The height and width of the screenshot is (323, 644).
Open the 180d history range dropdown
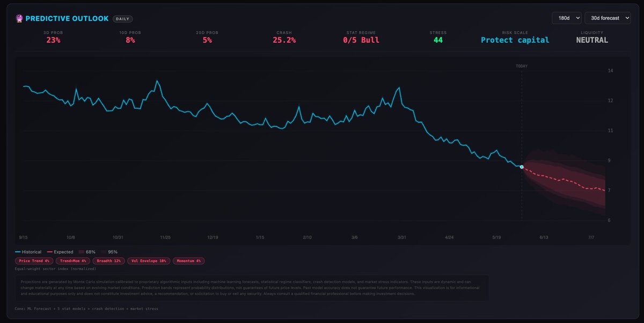tap(566, 18)
